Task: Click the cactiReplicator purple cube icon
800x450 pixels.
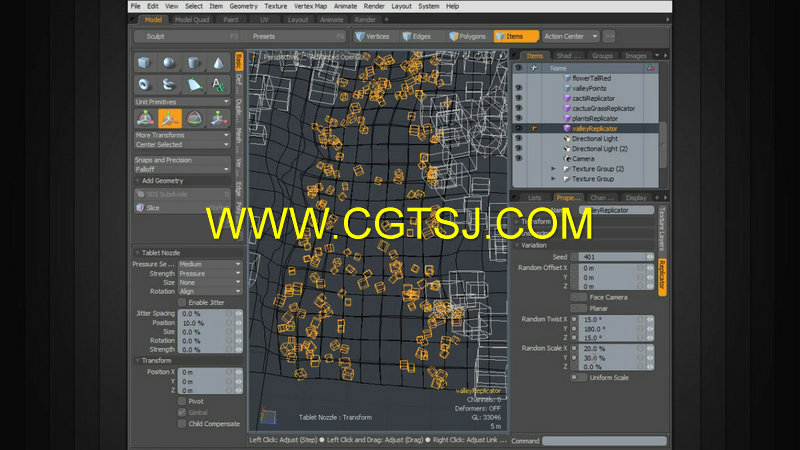Action: point(567,98)
